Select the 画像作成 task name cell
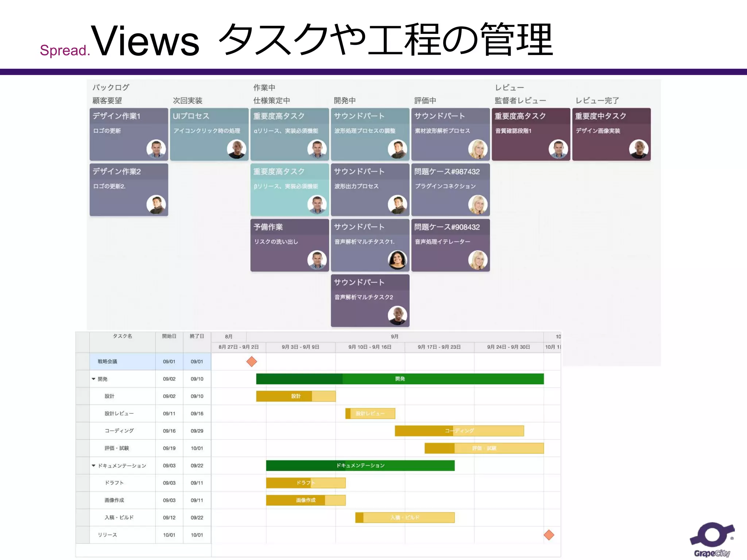 (x=123, y=500)
